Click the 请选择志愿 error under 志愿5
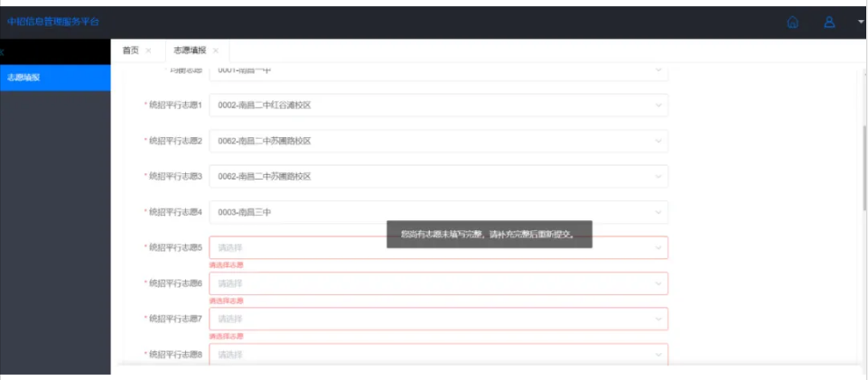868x380 pixels. pyautogui.click(x=226, y=265)
